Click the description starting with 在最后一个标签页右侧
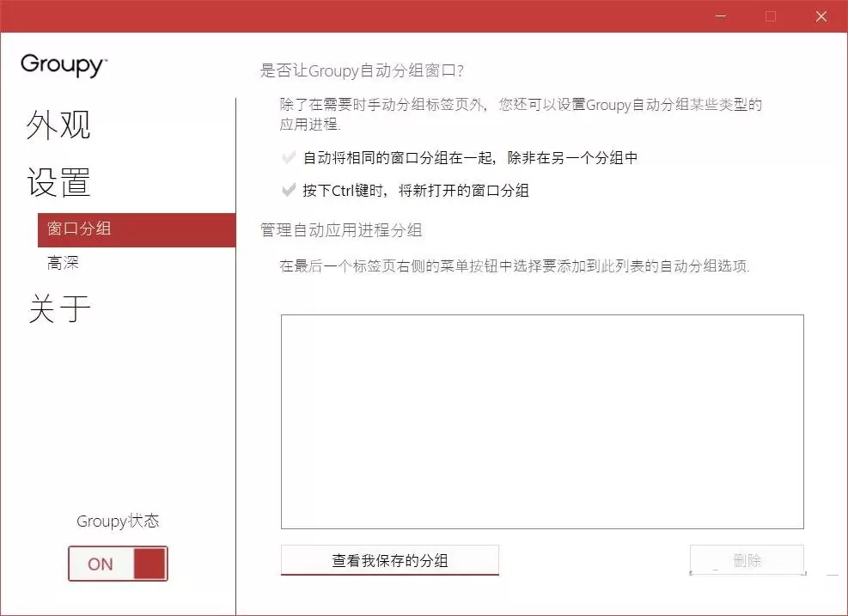 [x=515, y=265]
